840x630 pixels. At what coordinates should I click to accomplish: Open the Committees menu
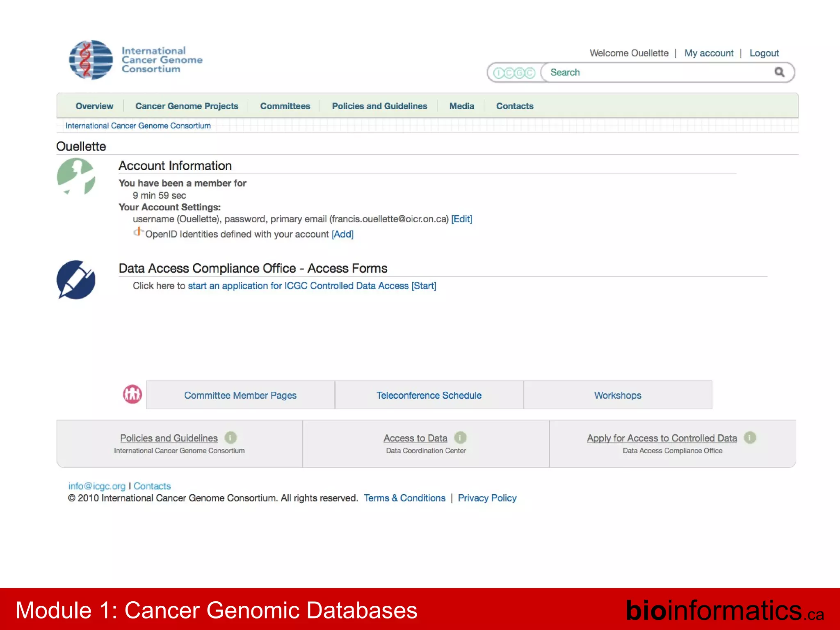tap(285, 106)
